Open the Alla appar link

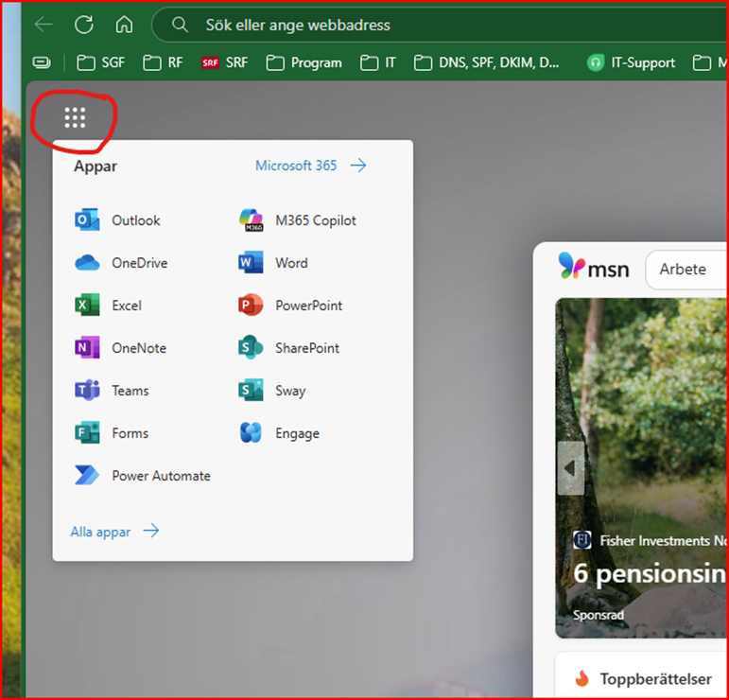[x=114, y=531]
